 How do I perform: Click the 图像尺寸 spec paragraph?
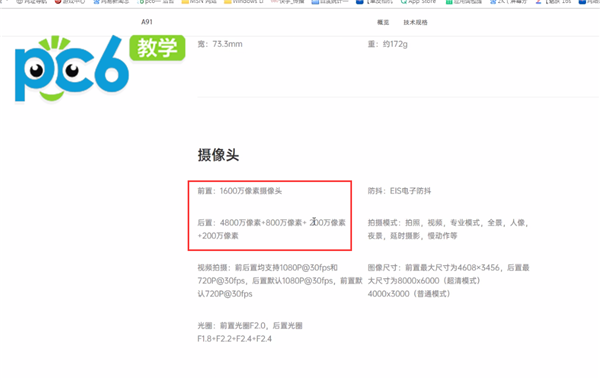point(448,281)
